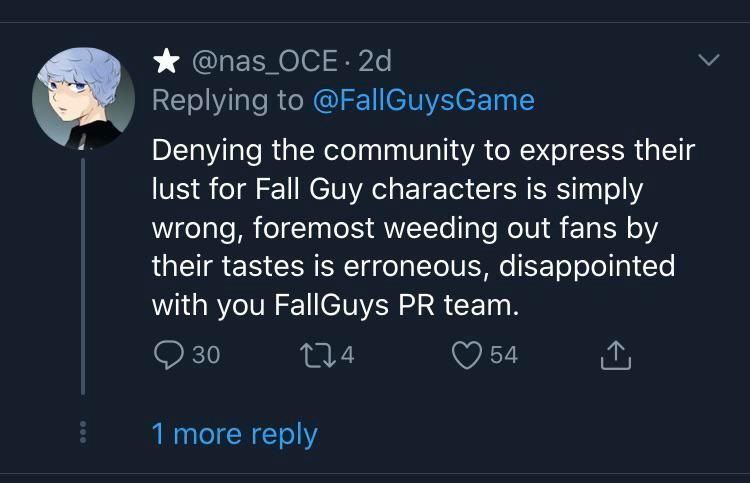The height and width of the screenshot is (483, 750).
Task: Click the like count "54"
Action: (503, 354)
